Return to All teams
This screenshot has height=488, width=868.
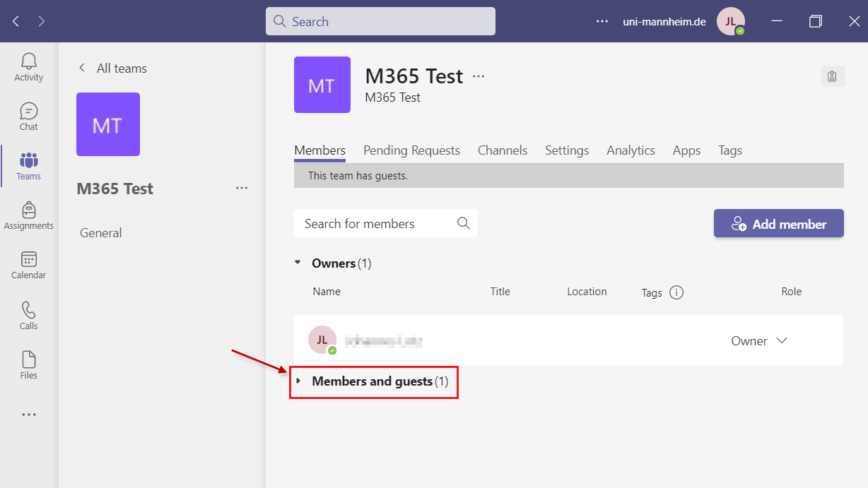pos(112,68)
